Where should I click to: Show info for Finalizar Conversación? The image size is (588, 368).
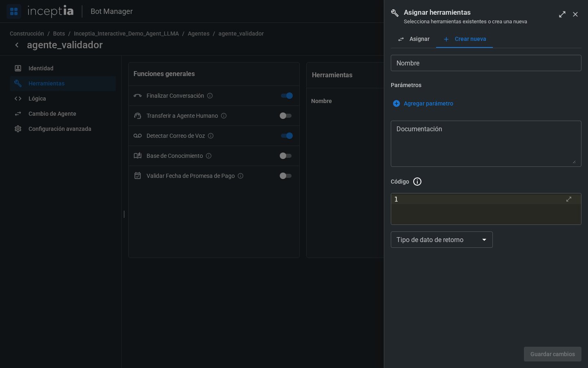[210, 96]
